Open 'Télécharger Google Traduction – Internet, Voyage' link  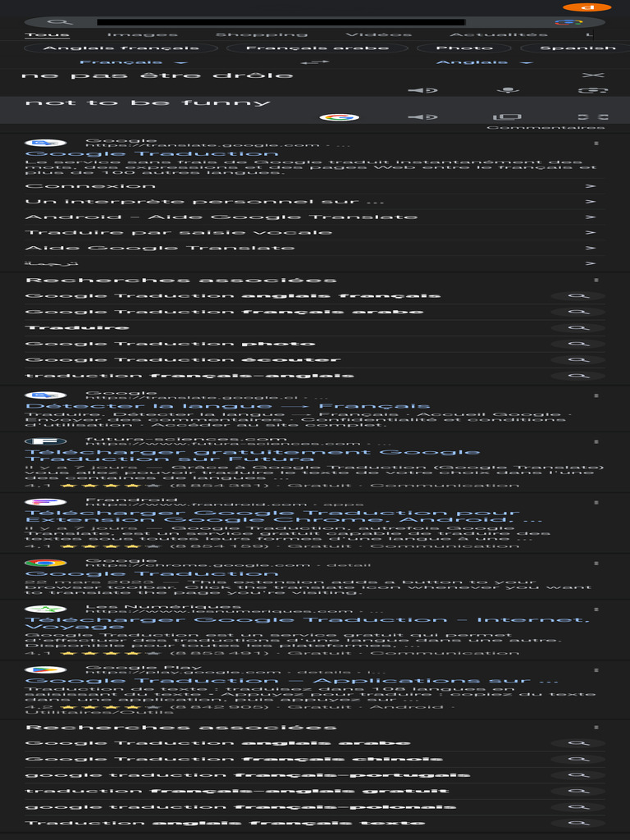pos(307,623)
